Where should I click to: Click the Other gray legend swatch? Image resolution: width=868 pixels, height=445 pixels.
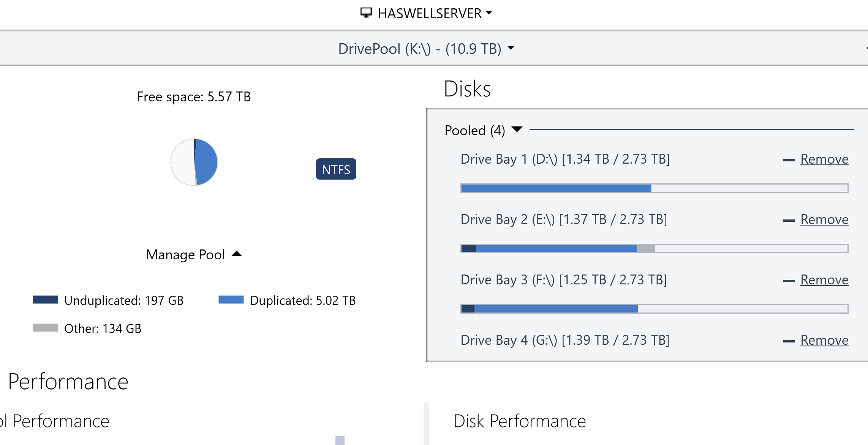pos(45,328)
